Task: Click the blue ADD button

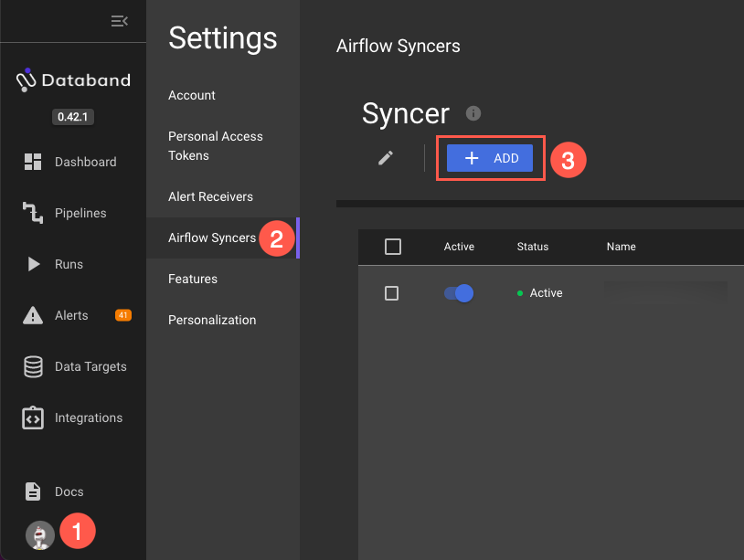Action: pyautogui.click(x=490, y=158)
